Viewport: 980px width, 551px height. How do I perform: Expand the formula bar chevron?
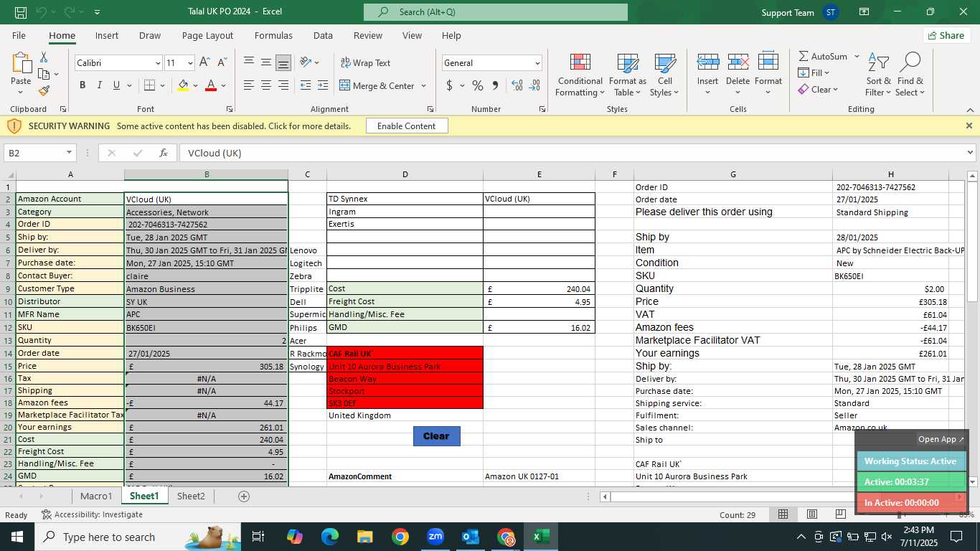point(971,152)
